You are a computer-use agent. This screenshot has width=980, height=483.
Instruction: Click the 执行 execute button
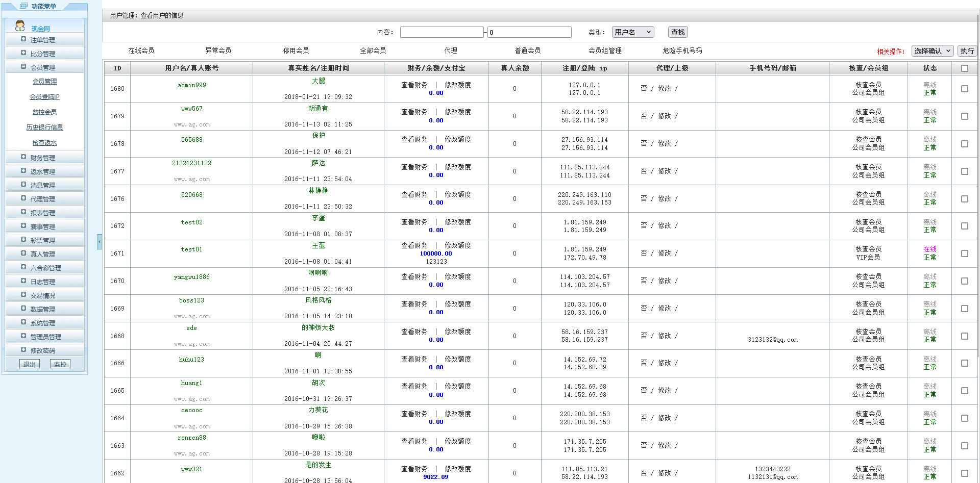click(x=967, y=51)
